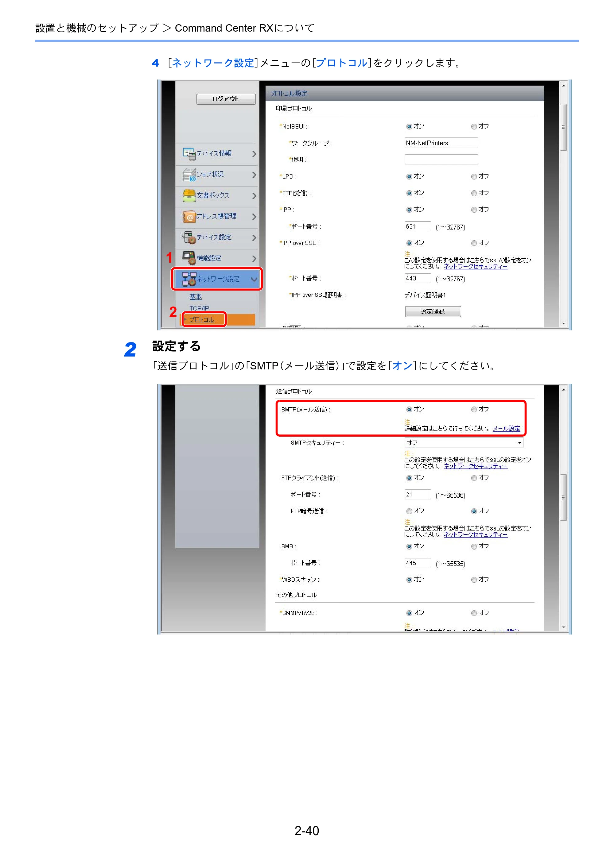Click scrollbar down arrow in upper screenshot
This screenshot has width=614, height=868.
pyautogui.click(x=563, y=323)
